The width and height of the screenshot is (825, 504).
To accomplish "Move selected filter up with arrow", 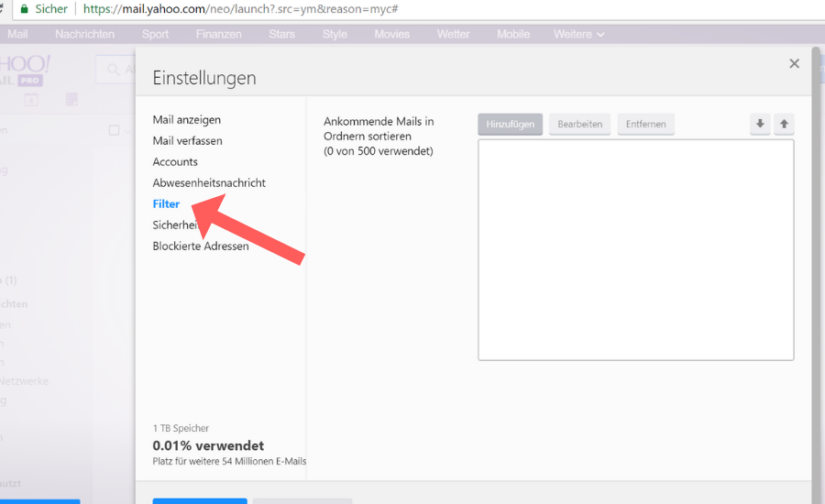I will [784, 124].
